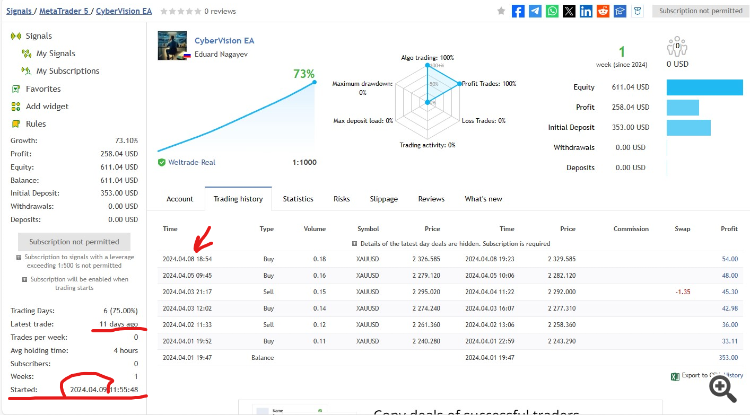Click the 2024.04.02 11:33 trade time
The image size is (750, 415).
pos(187,325)
